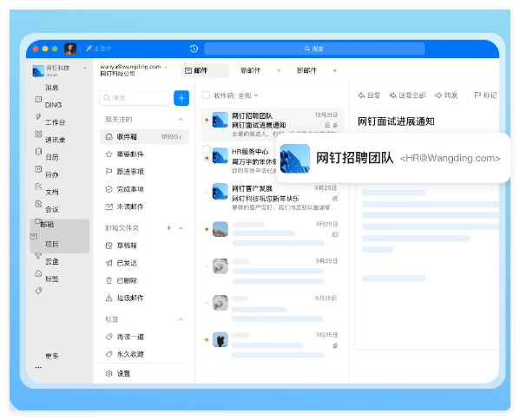
Task: Go to 会议 in the left sidebar
Action: point(52,209)
